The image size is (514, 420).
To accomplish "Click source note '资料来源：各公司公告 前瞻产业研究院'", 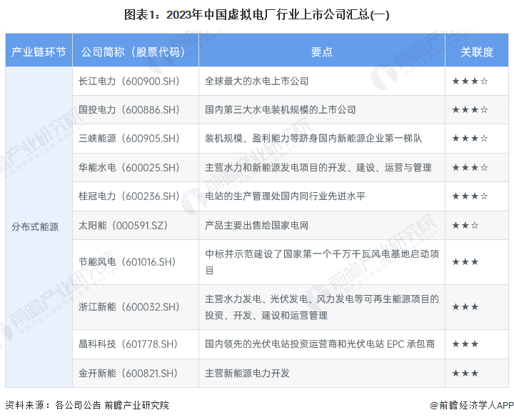I will click(x=87, y=405).
